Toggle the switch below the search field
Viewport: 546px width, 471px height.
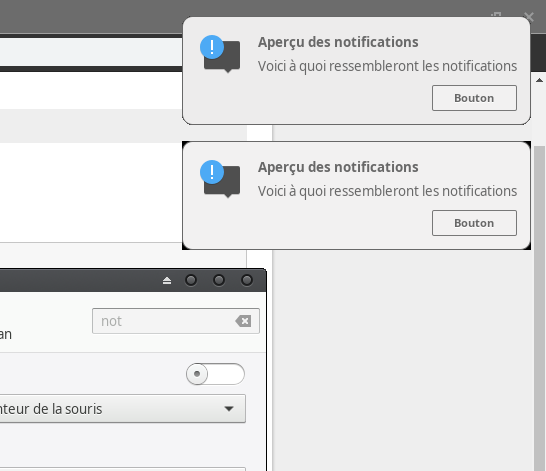(215, 374)
